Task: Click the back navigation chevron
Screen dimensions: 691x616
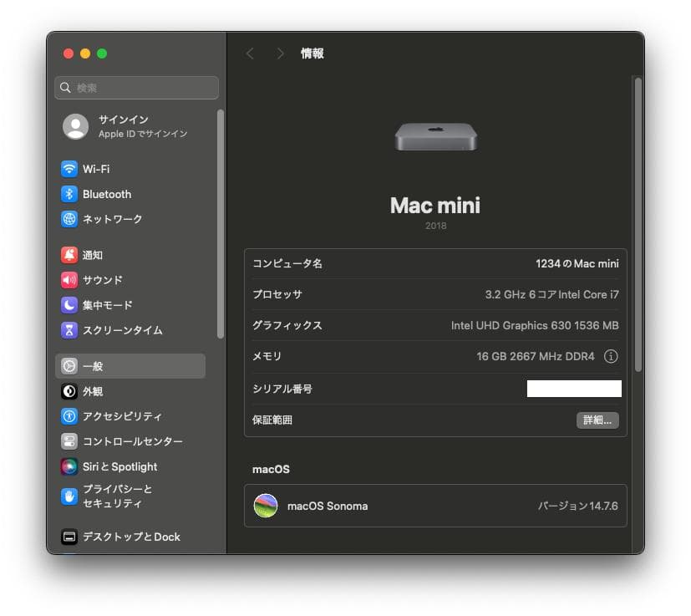Action: point(251,53)
